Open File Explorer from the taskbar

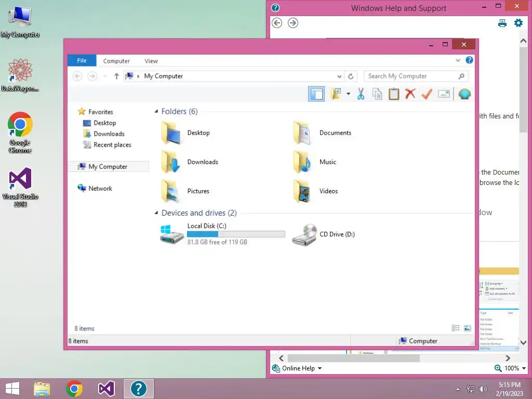coord(42,389)
